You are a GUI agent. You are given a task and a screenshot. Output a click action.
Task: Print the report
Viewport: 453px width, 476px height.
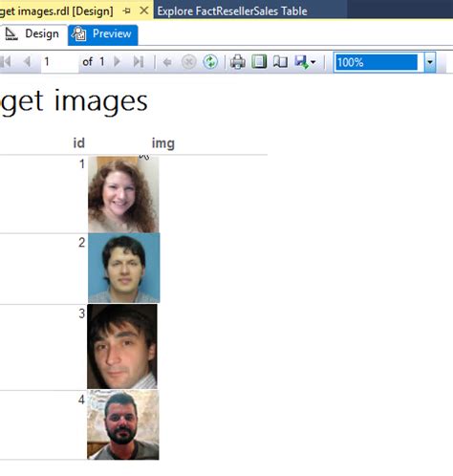(x=238, y=62)
